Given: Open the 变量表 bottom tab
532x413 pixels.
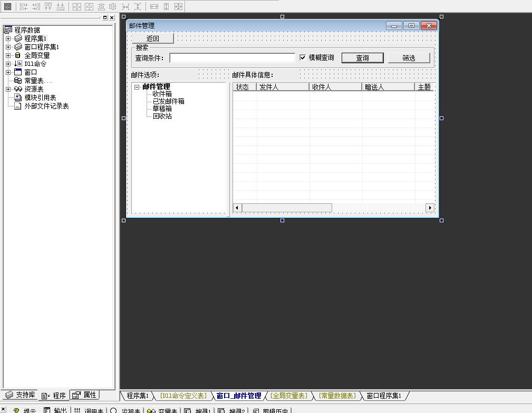Looking at the screenshot, I should (162, 410).
